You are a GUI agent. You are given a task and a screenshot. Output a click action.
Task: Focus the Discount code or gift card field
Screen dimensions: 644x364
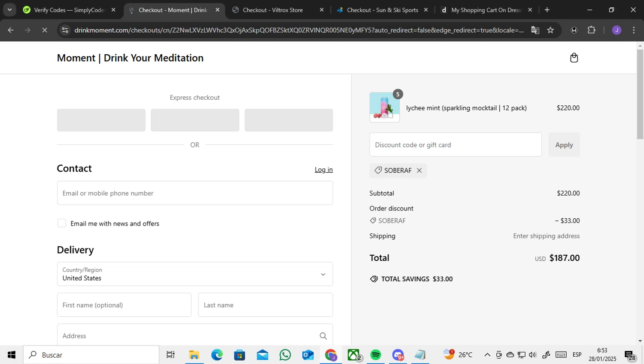point(456,145)
